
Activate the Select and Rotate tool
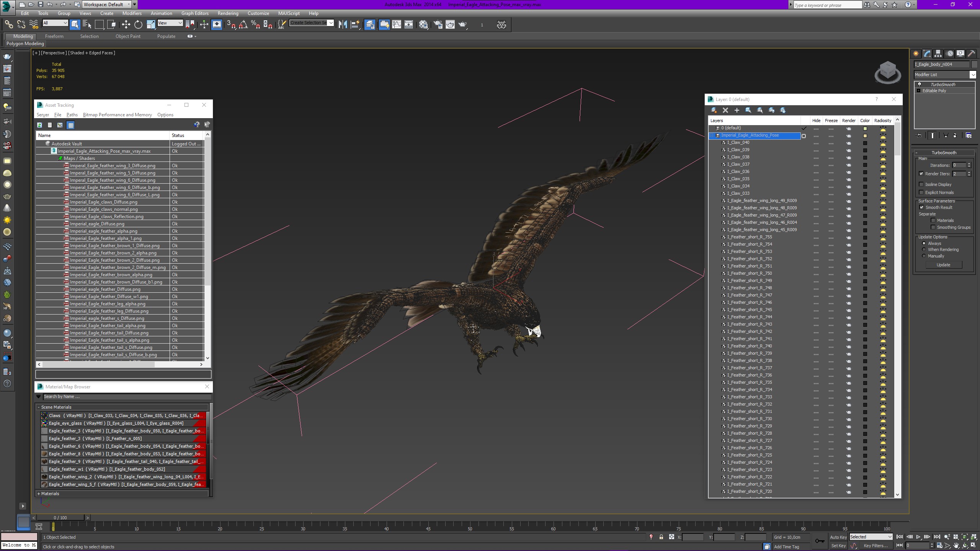[138, 24]
